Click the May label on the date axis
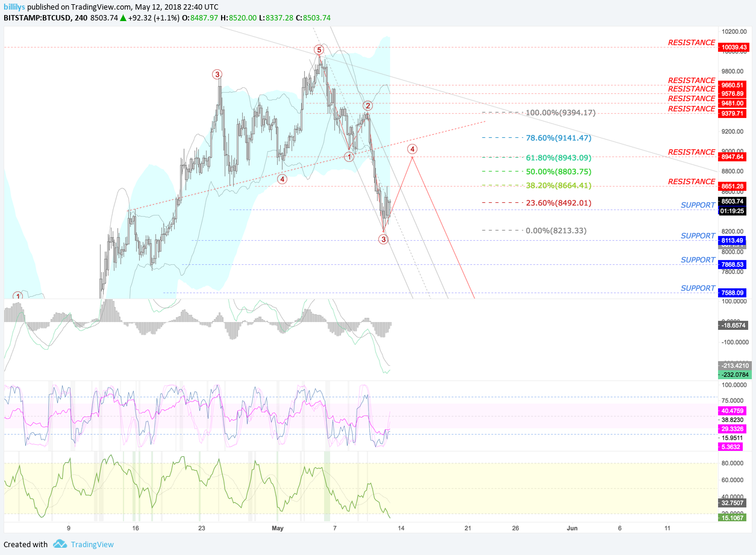This screenshot has width=756, height=555. (x=278, y=528)
